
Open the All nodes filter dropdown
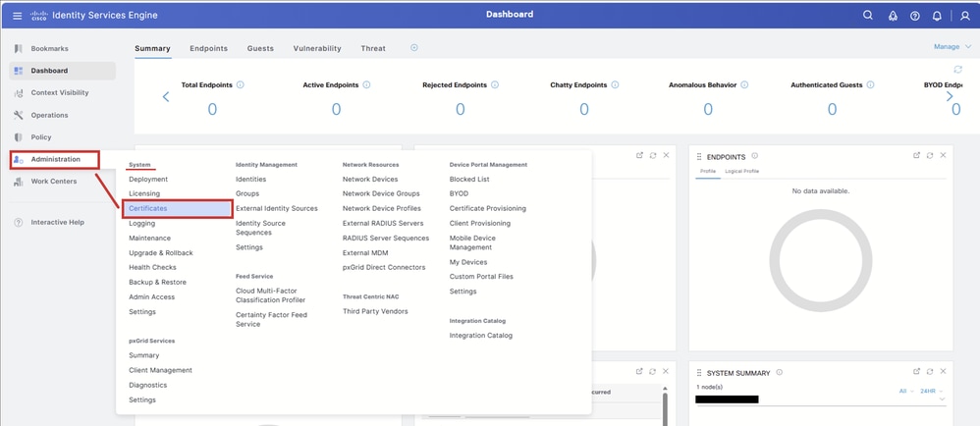905,391
